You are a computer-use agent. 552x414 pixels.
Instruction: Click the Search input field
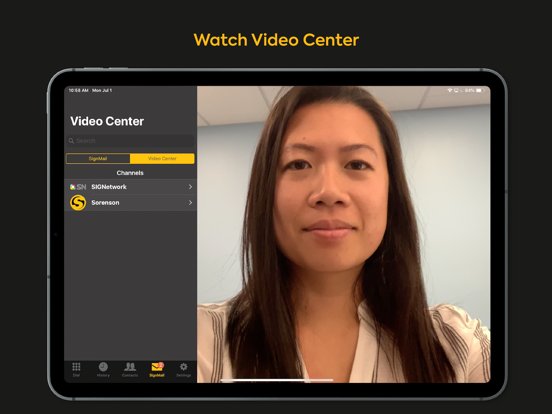pyautogui.click(x=130, y=141)
